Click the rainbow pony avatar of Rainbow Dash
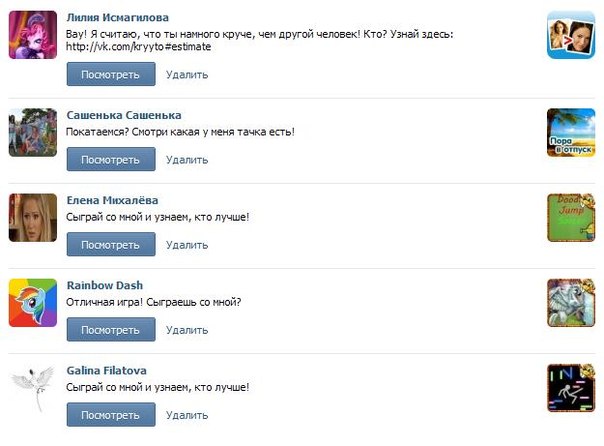This screenshot has width=604, height=446. pos(33,303)
